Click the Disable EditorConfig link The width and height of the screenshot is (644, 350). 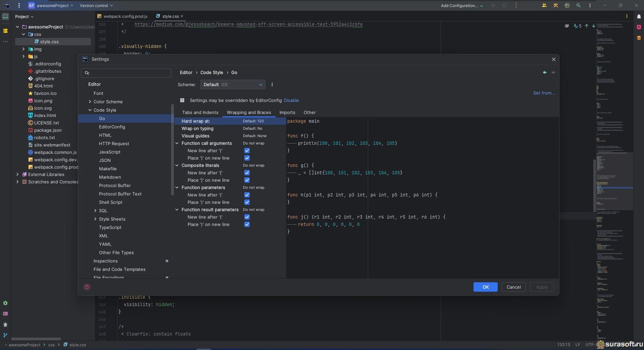291,101
